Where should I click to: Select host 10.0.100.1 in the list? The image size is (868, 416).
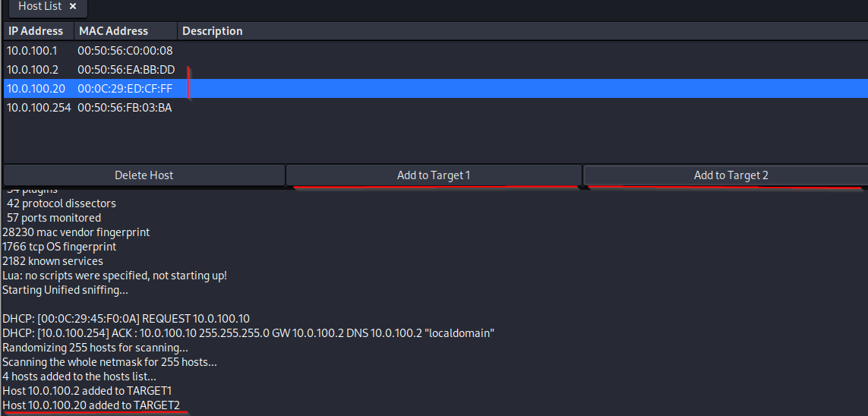pyautogui.click(x=32, y=51)
